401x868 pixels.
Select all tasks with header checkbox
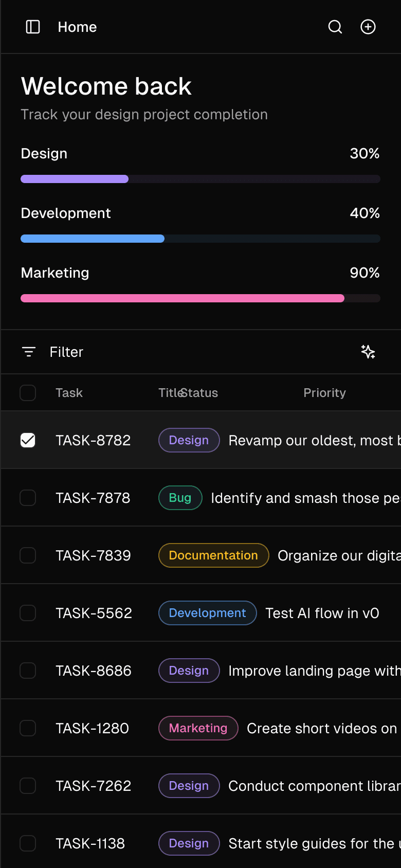[x=28, y=393]
